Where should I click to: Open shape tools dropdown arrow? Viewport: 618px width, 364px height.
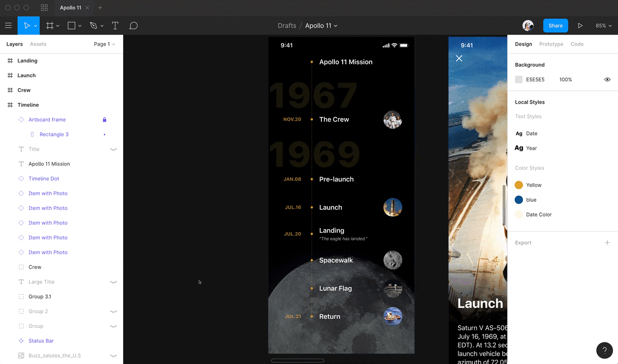[80, 26]
